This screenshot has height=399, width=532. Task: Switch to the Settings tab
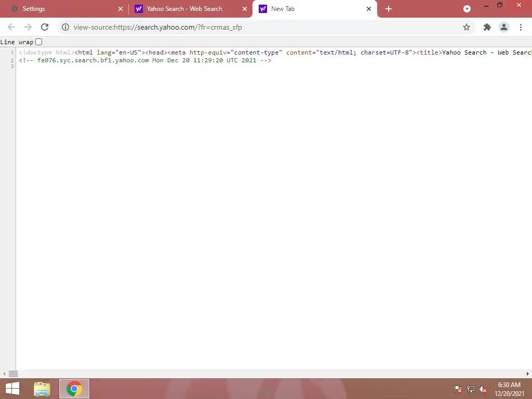coord(63,9)
